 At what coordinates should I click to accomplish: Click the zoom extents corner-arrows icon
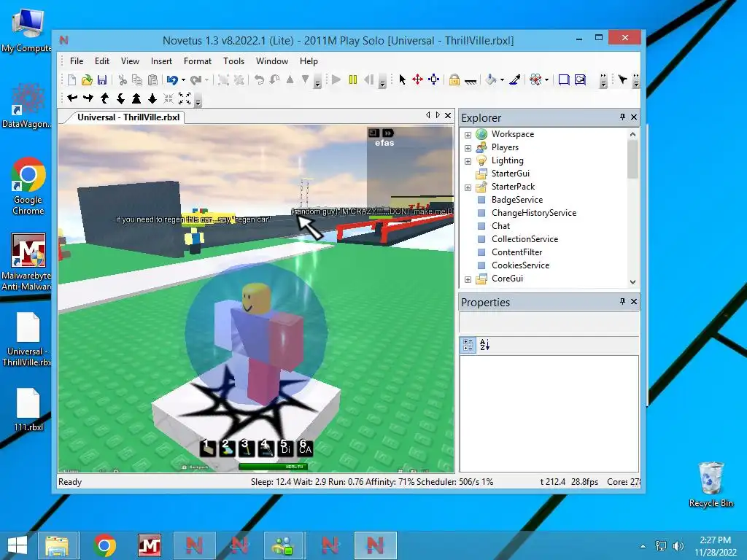(185, 98)
